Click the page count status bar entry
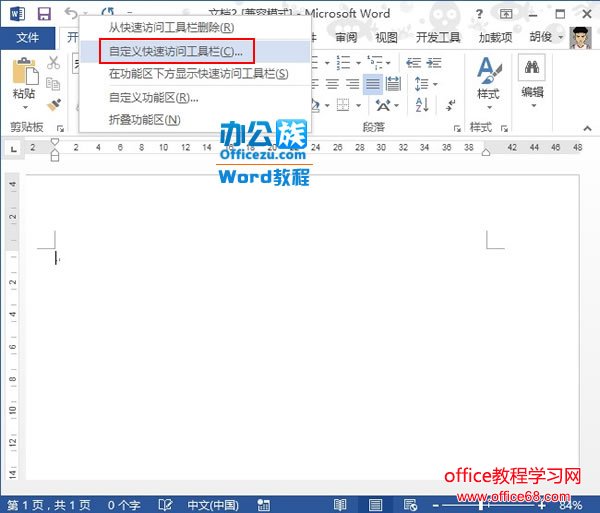 pos(49,505)
